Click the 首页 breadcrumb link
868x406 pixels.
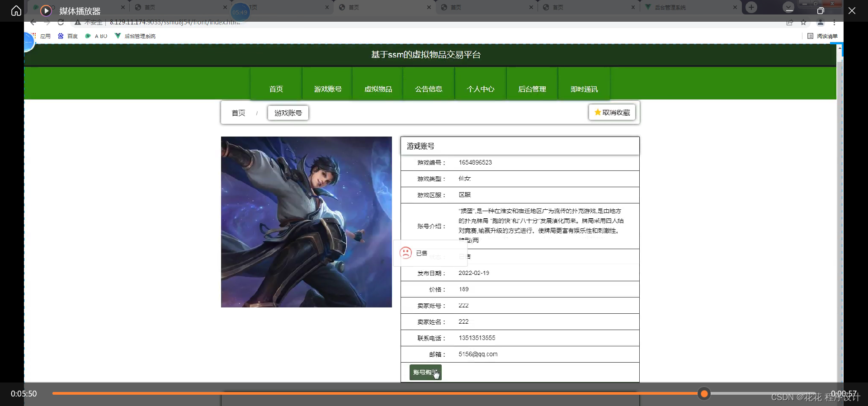pyautogui.click(x=238, y=113)
